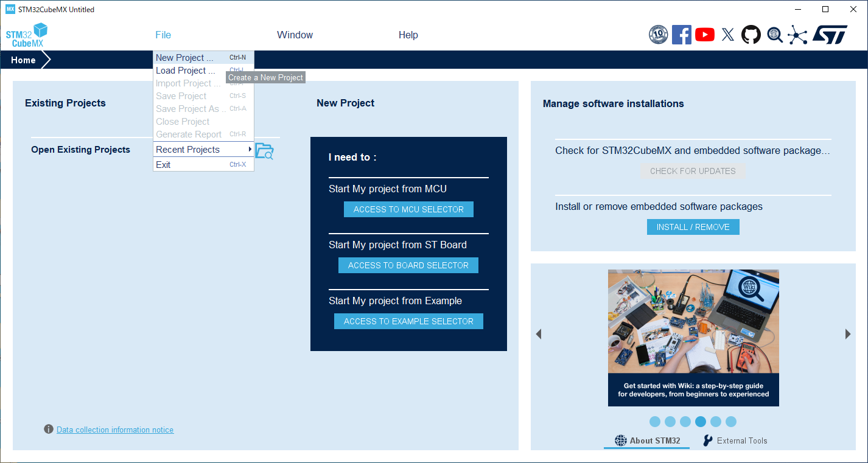This screenshot has width=868, height=463.
Task: Open the Wiki getting started banner image
Action: 693,338
